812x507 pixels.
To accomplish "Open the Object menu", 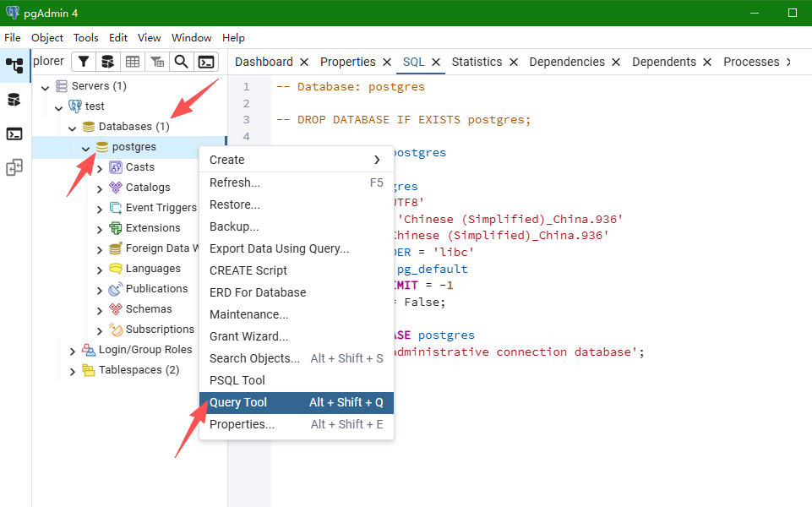I will coord(47,38).
